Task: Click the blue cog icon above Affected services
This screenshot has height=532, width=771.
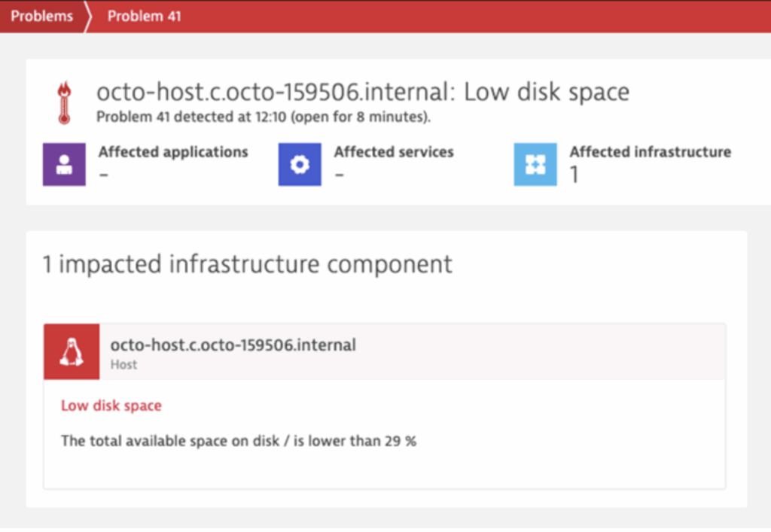Action: 300,164
